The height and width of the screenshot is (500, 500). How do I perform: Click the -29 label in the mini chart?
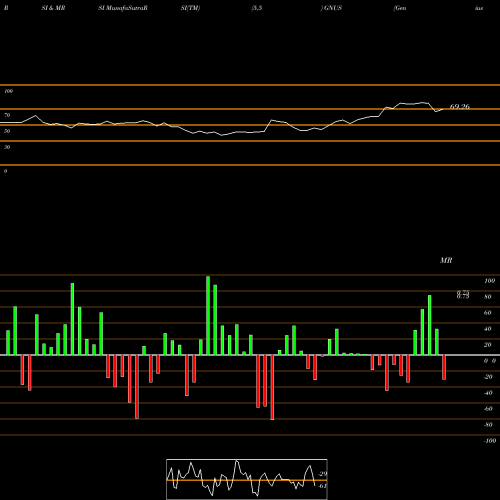323,474
